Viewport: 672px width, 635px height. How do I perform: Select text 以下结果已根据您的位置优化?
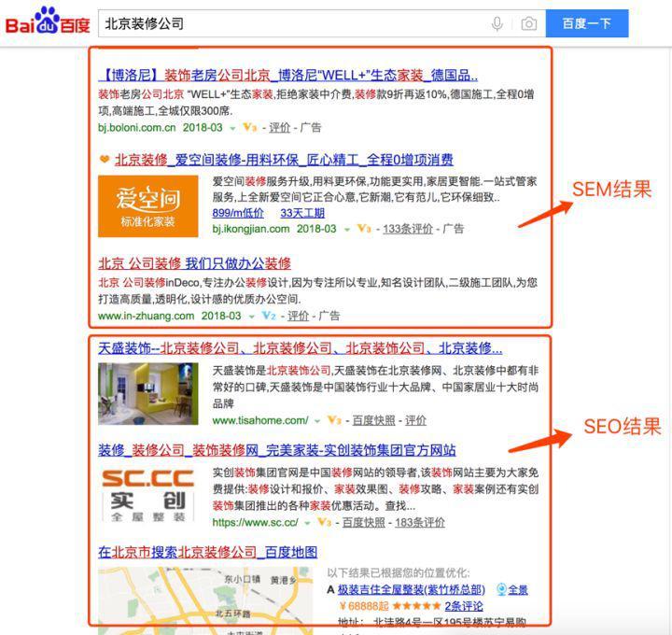pyautogui.click(x=399, y=573)
